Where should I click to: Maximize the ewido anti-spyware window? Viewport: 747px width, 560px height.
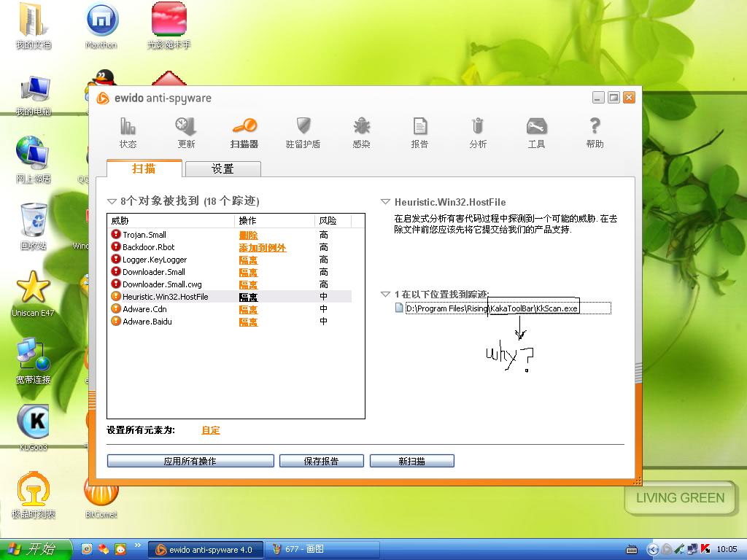pos(614,98)
